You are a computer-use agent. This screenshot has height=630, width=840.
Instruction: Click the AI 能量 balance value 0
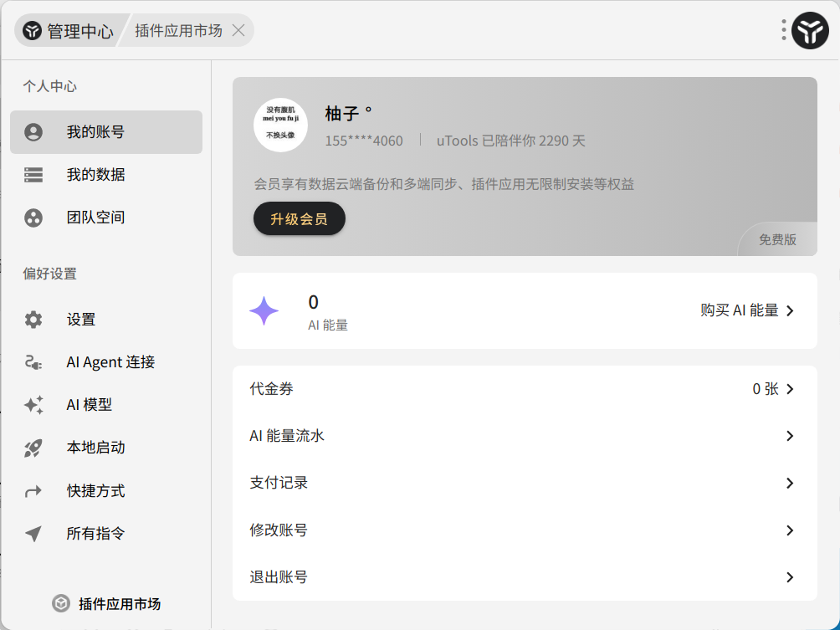(x=314, y=302)
